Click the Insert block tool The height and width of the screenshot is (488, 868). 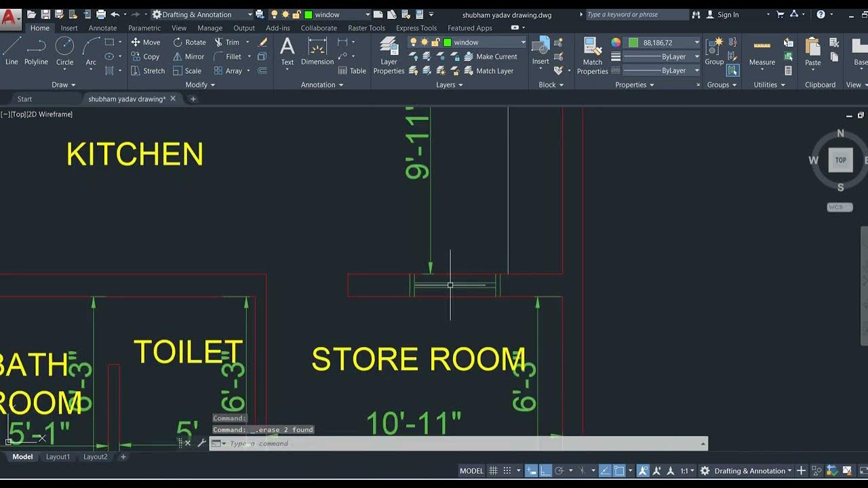(x=540, y=52)
